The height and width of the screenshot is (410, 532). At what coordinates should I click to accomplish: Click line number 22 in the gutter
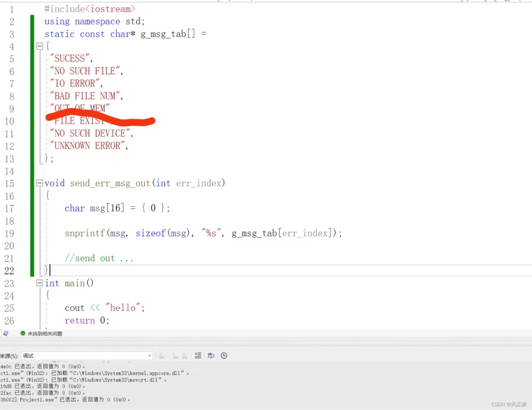click(9, 271)
